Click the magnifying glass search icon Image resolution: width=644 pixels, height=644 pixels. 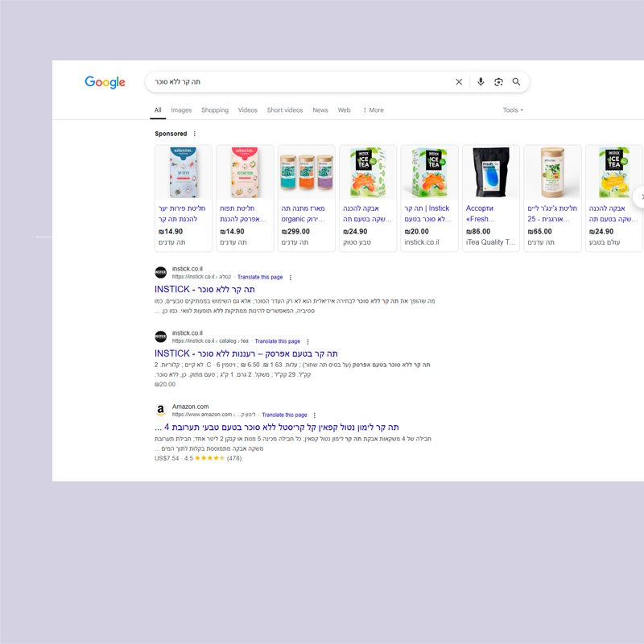point(516,82)
